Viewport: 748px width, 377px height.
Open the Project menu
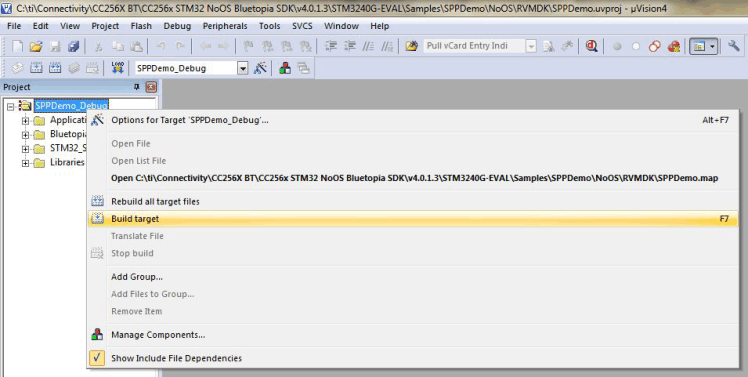[105, 26]
